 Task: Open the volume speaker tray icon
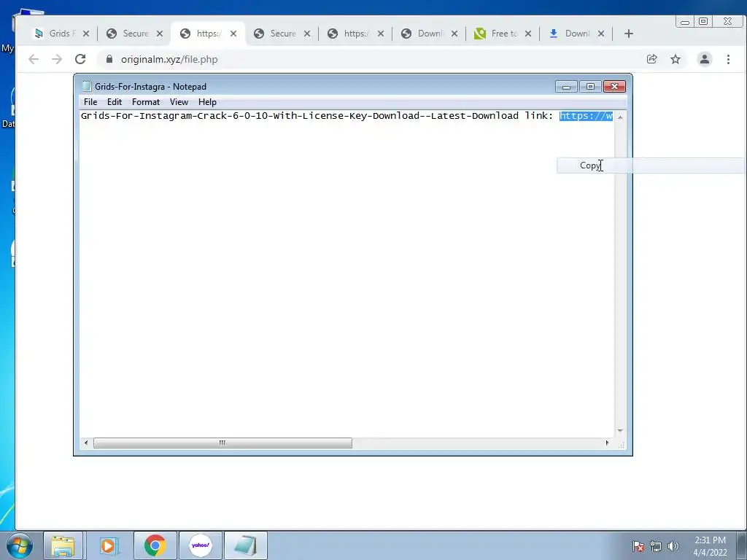pos(673,546)
